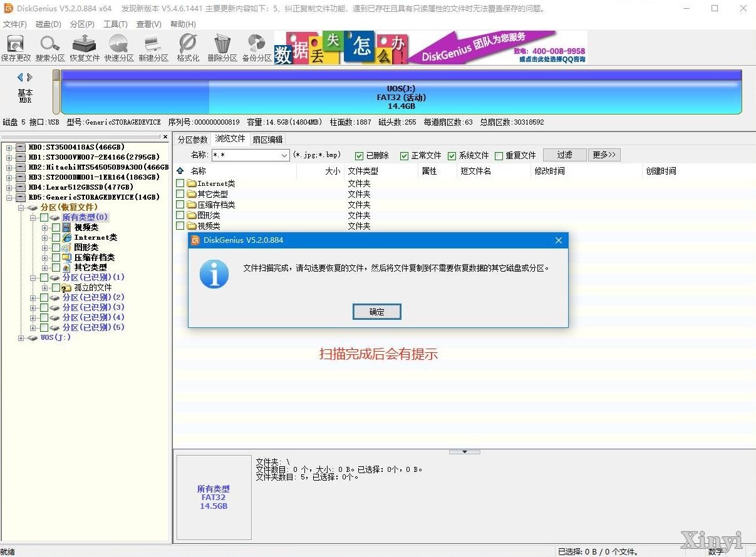Click the 压缩存档类 folder icon in the file list

(192, 205)
